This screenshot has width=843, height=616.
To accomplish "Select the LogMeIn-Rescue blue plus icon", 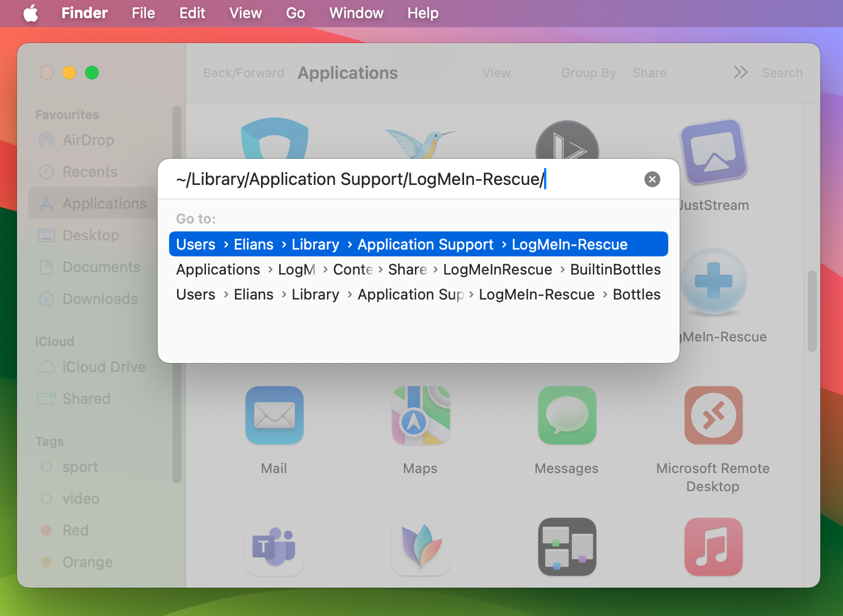I will click(x=714, y=281).
